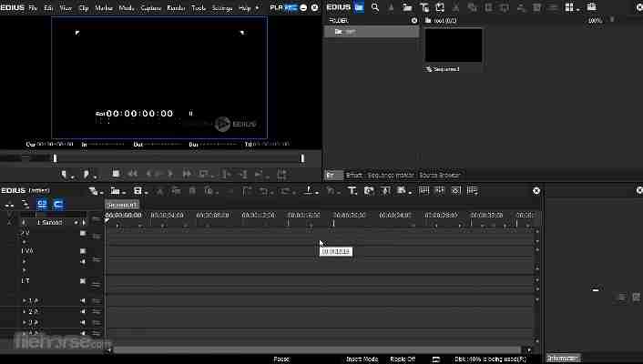The width and height of the screenshot is (643, 364).
Task: Toggle Loop playback in preview
Action: point(204,174)
